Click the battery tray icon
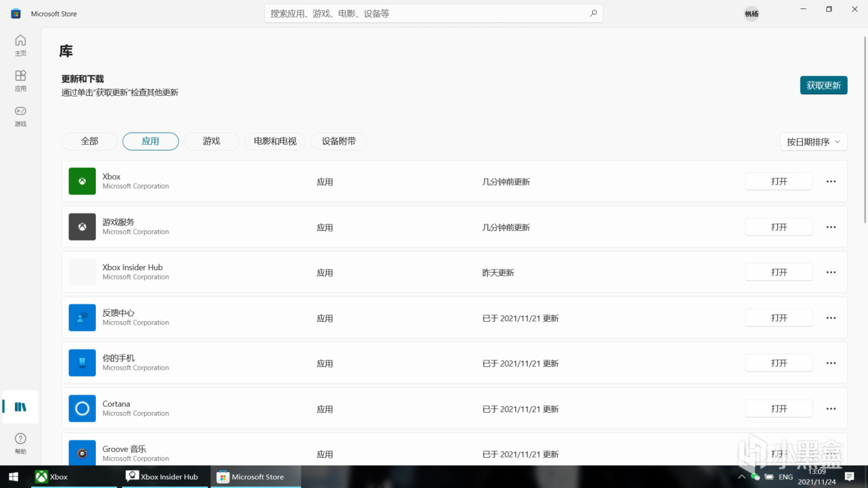 click(769, 477)
